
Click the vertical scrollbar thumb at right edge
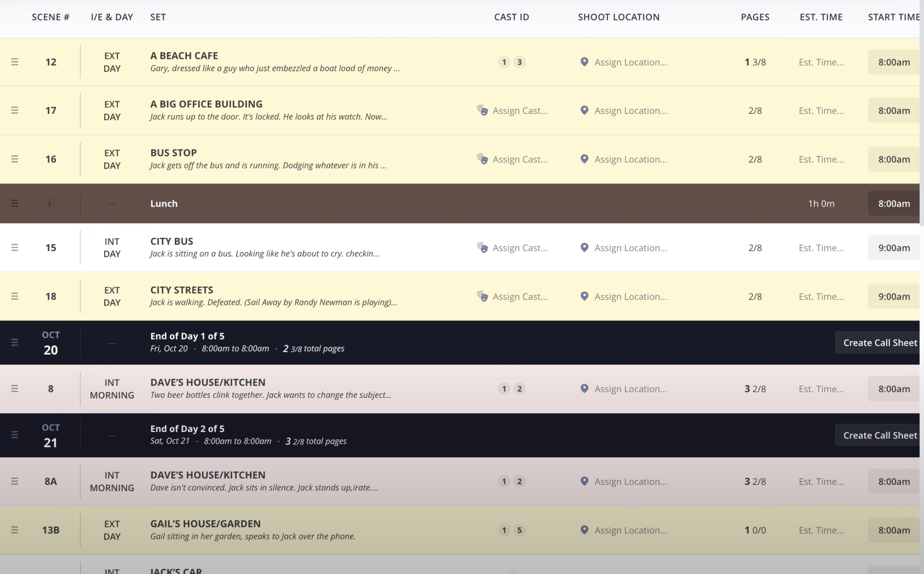922,114
